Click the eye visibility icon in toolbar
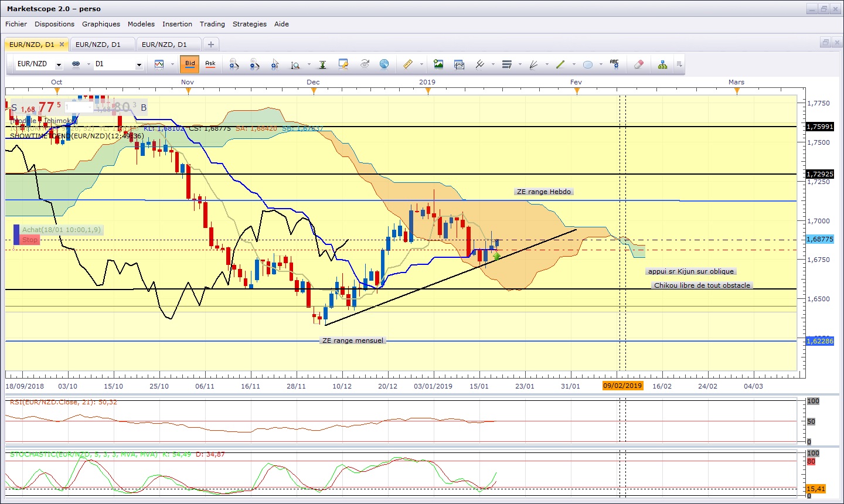The image size is (844, 504). pos(365,64)
